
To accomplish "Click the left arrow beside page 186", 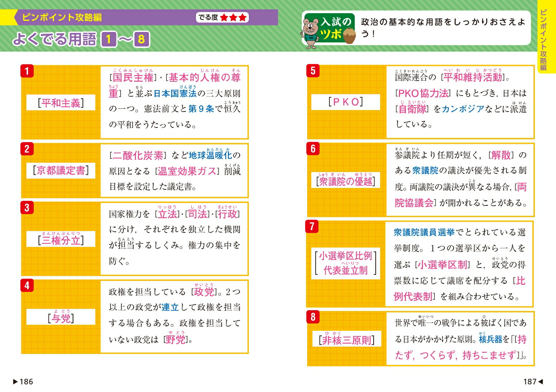I will [15, 382].
